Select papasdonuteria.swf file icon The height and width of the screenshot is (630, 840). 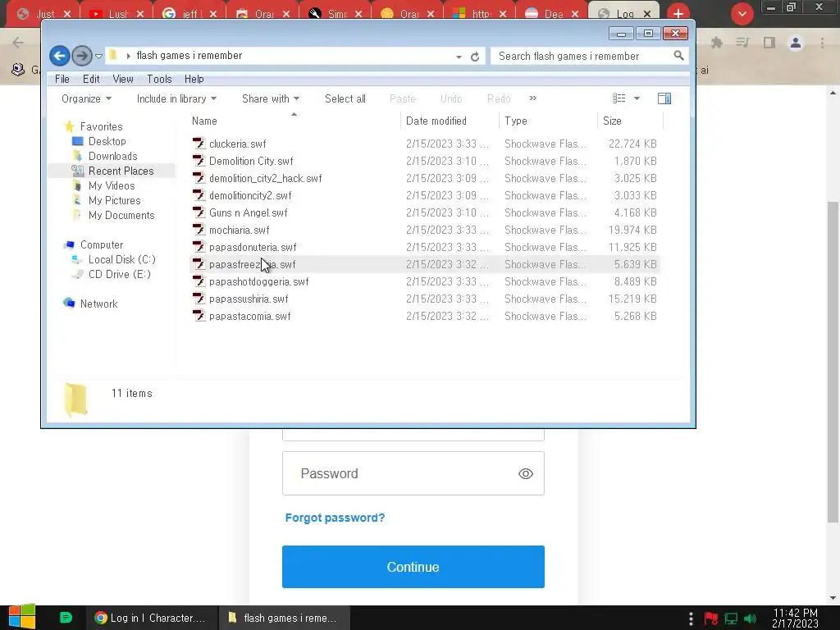coord(199,247)
